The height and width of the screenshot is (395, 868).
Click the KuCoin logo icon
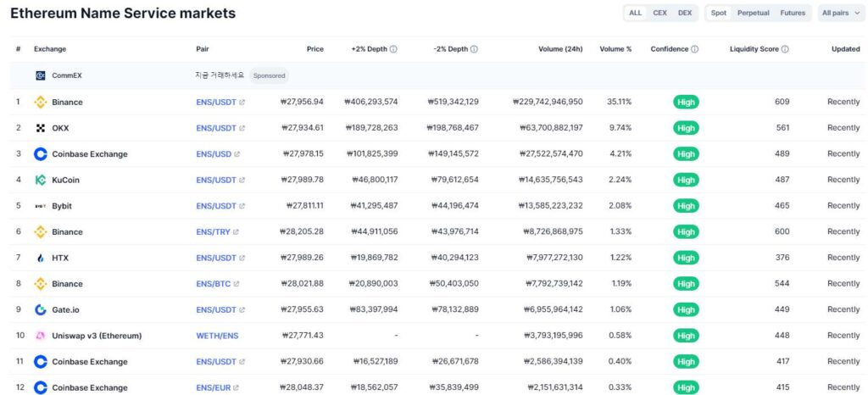(x=41, y=180)
